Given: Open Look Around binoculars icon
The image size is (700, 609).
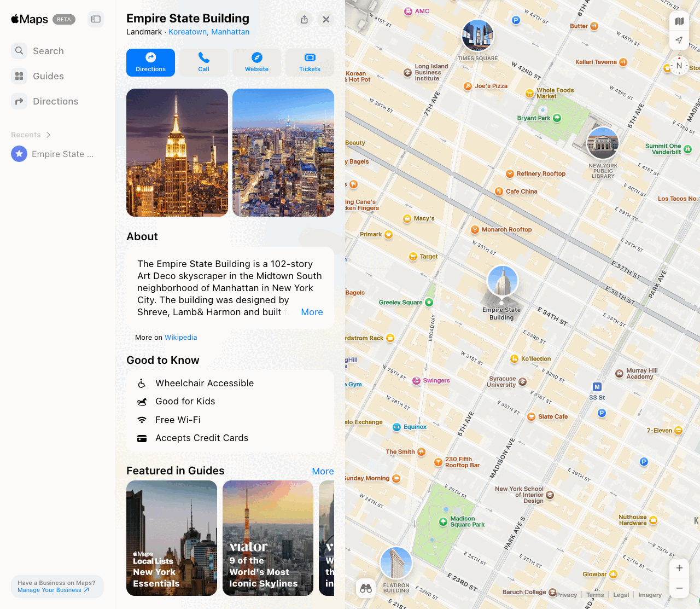Looking at the screenshot, I should coord(366,588).
